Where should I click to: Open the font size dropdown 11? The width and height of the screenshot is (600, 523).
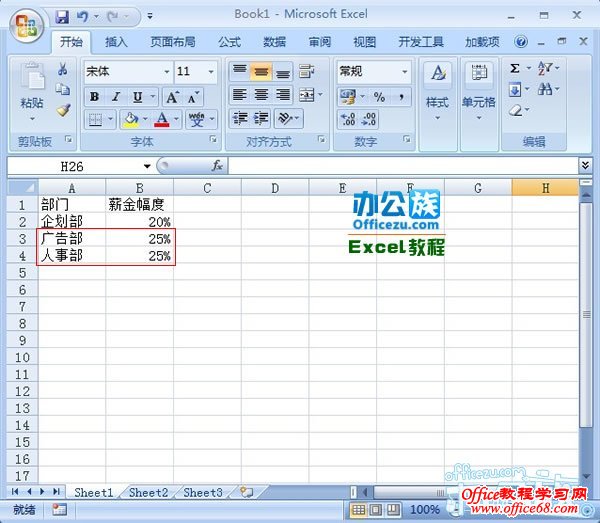[x=210, y=72]
